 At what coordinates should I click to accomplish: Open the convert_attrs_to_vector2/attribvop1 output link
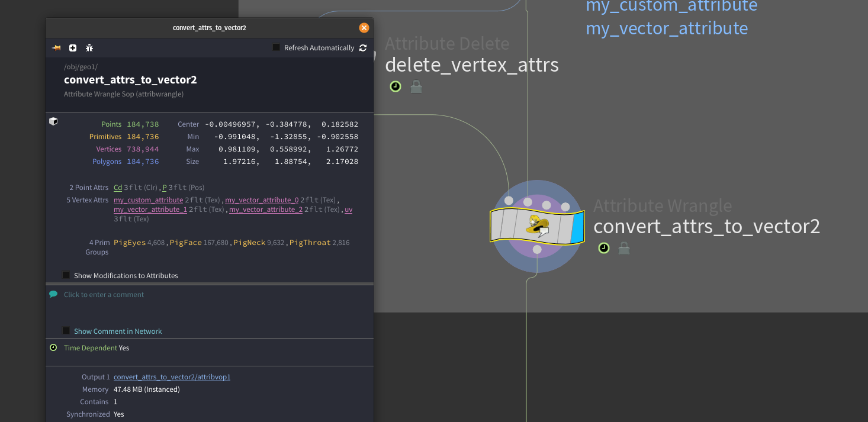tap(172, 376)
